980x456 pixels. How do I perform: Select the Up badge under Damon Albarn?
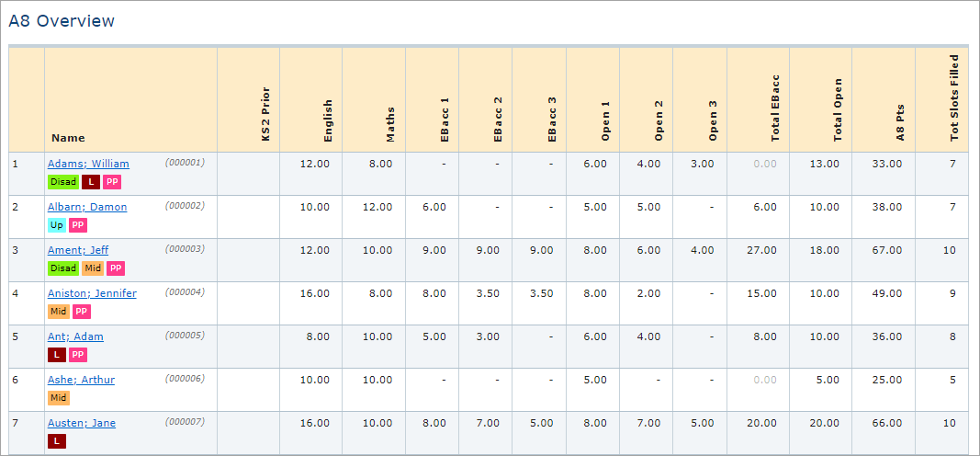coord(56,225)
